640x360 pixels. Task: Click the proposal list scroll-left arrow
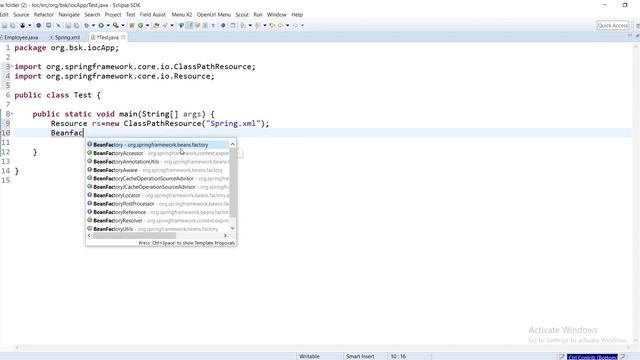coord(89,236)
